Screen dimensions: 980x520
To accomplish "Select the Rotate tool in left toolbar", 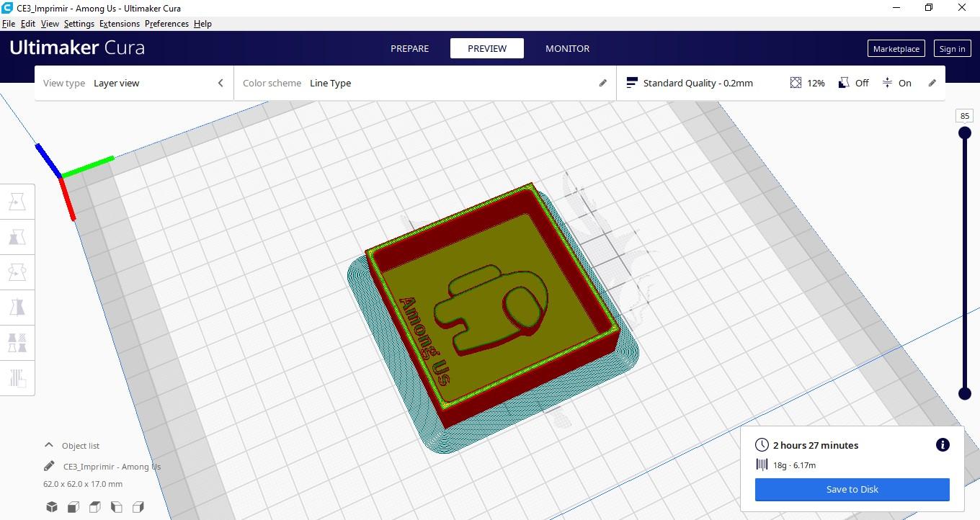I will (17, 272).
